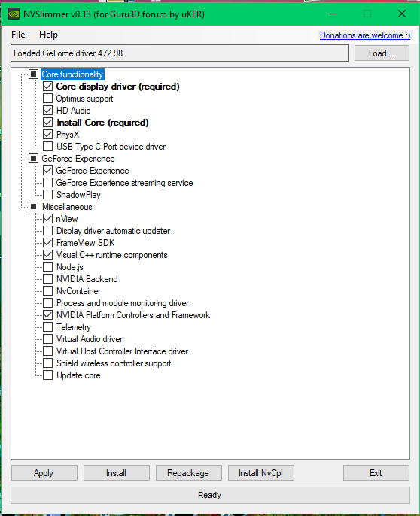Select the NvContainer row label
This screenshot has width=420, height=516.
pyautogui.click(x=79, y=291)
